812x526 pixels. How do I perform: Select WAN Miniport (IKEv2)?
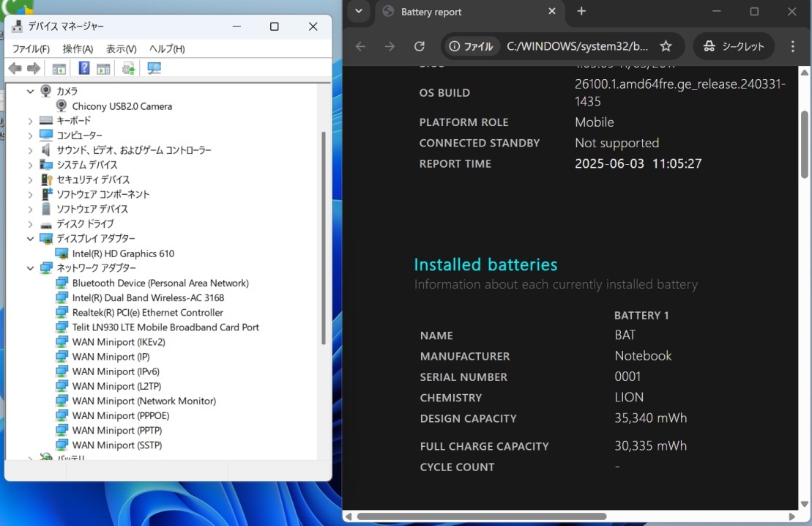(x=119, y=342)
